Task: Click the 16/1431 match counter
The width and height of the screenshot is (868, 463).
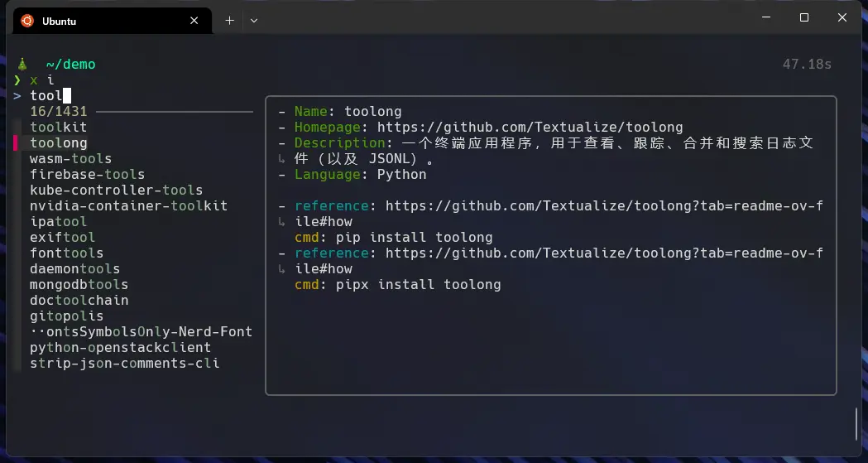Action: [59, 111]
